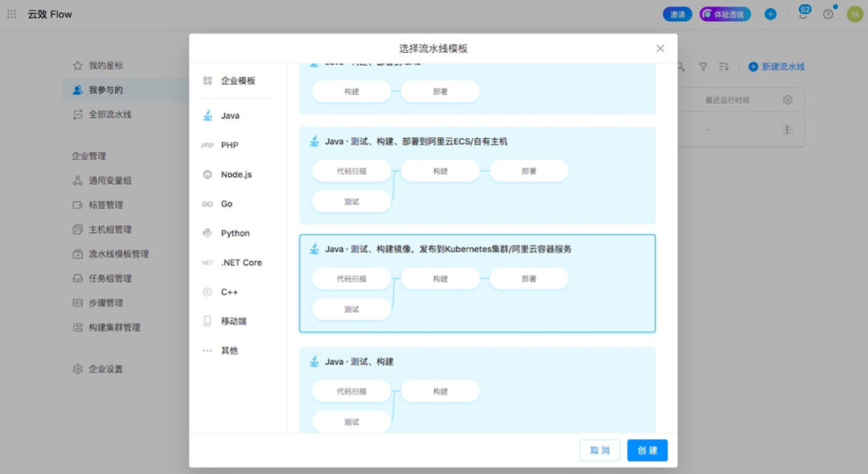Screen dimensions: 868x474
Task: Click 取消 to cancel template selection
Action: [x=599, y=451]
